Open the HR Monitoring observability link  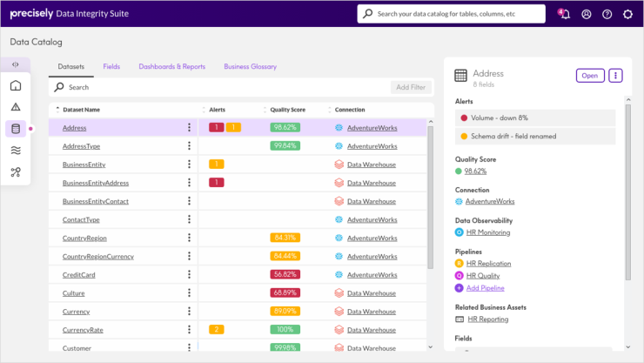tap(487, 232)
